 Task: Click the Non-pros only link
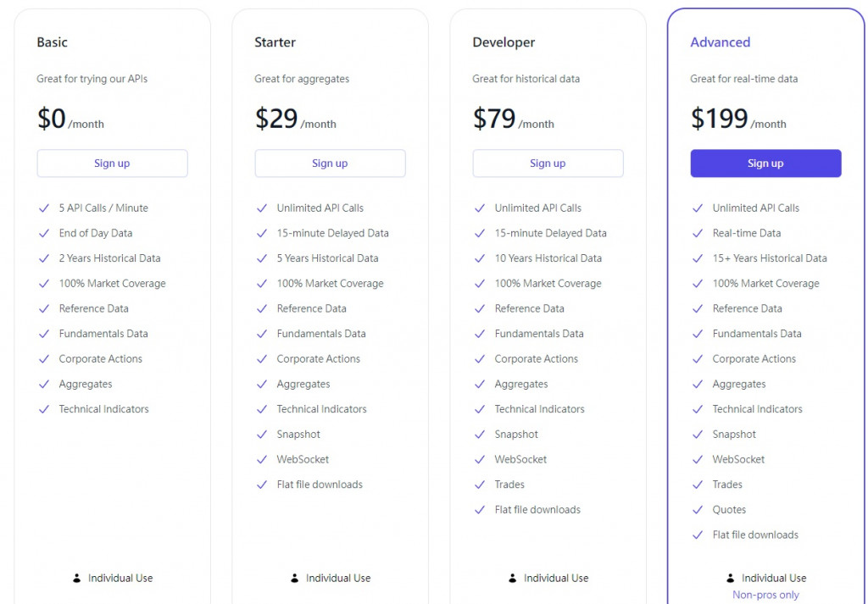point(765,595)
